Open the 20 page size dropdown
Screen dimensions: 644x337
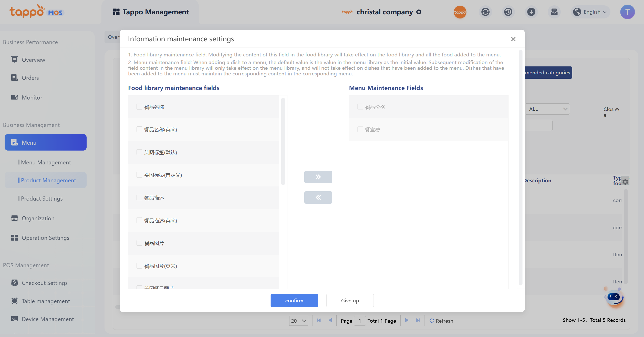pos(298,321)
